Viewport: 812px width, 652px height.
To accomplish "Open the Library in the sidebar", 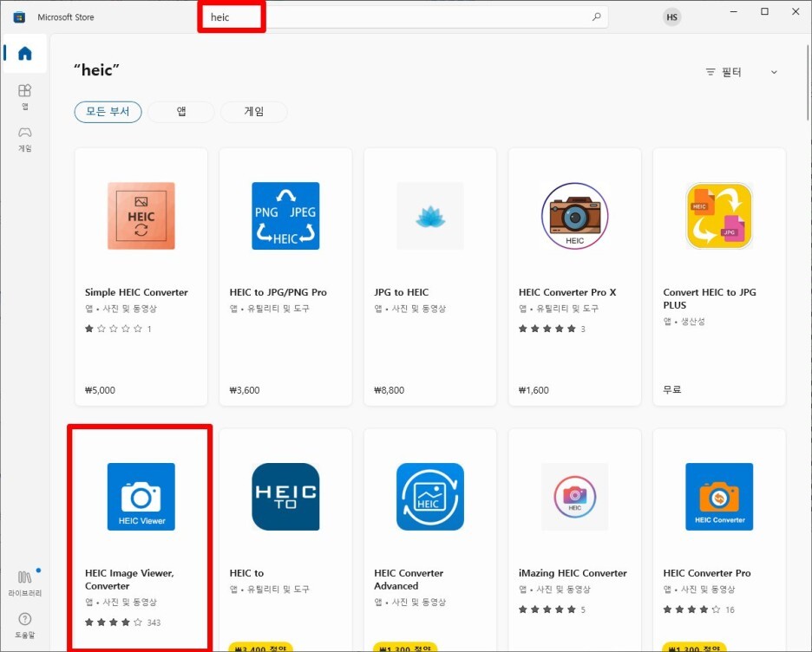I will (x=24, y=584).
